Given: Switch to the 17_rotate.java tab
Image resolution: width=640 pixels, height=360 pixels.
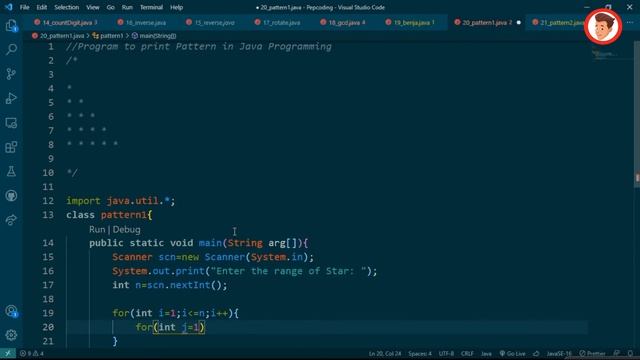Looking at the screenshot, I should tap(281, 22).
